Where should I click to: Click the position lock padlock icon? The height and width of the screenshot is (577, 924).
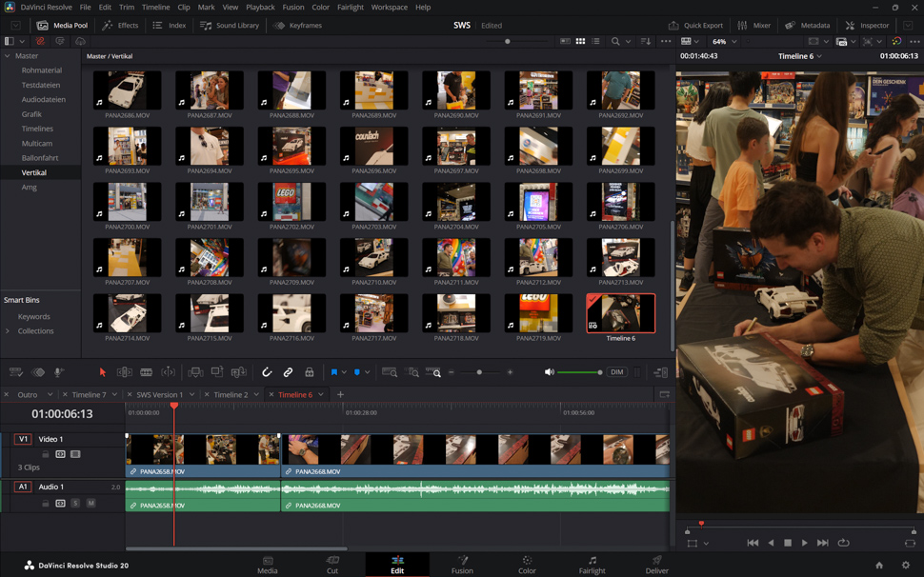tap(310, 372)
